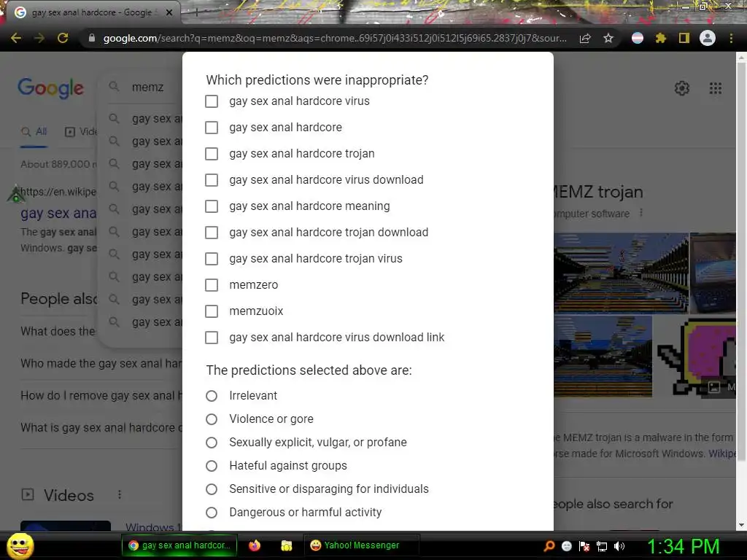Click the Google logo
The image size is (747, 560).
coord(51,88)
